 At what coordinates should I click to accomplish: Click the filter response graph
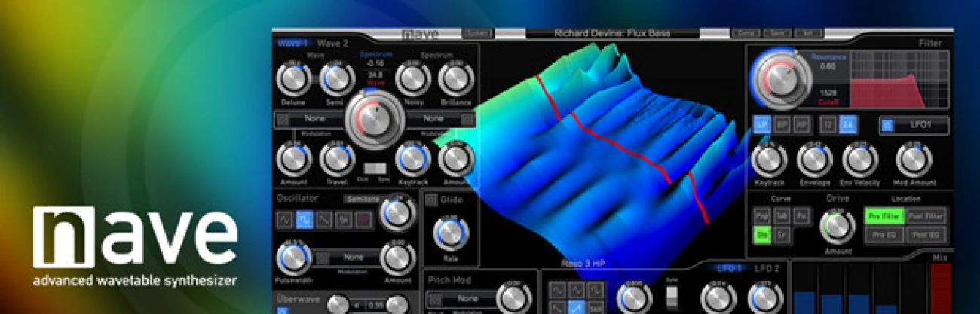(899, 79)
